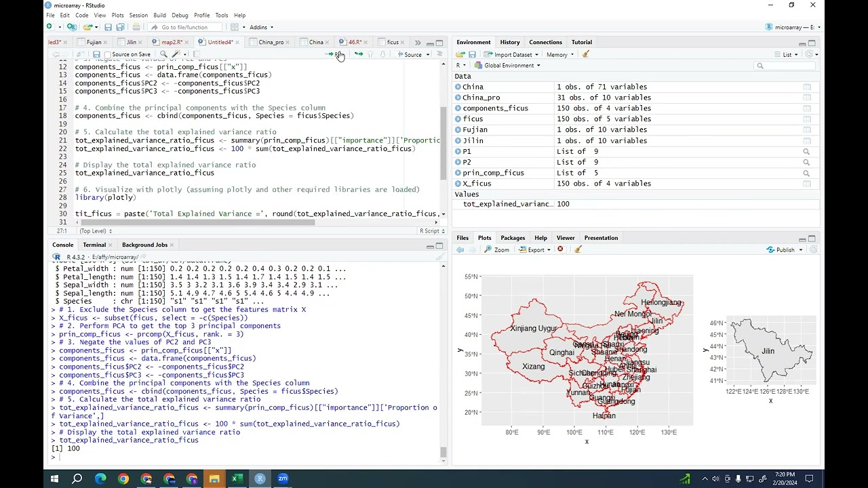
Task: Compile report notebook icon in editor
Action: [196, 54]
